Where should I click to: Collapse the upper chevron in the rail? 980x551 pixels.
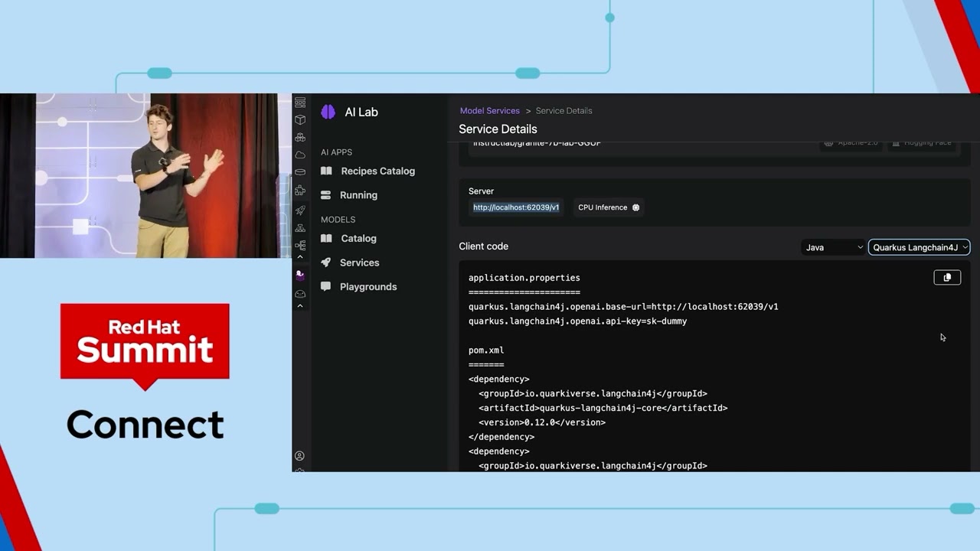click(300, 257)
